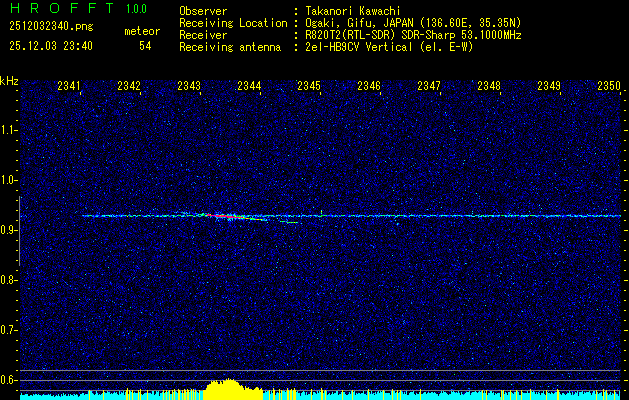Select the 0.9 frequency axis label

pyautogui.click(x=9, y=230)
